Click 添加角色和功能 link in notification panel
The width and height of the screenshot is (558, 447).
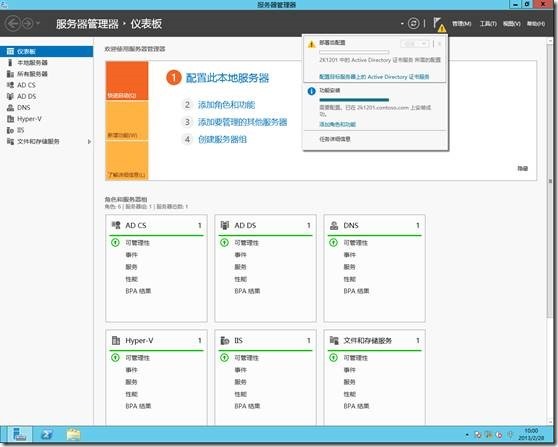[x=337, y=124]
